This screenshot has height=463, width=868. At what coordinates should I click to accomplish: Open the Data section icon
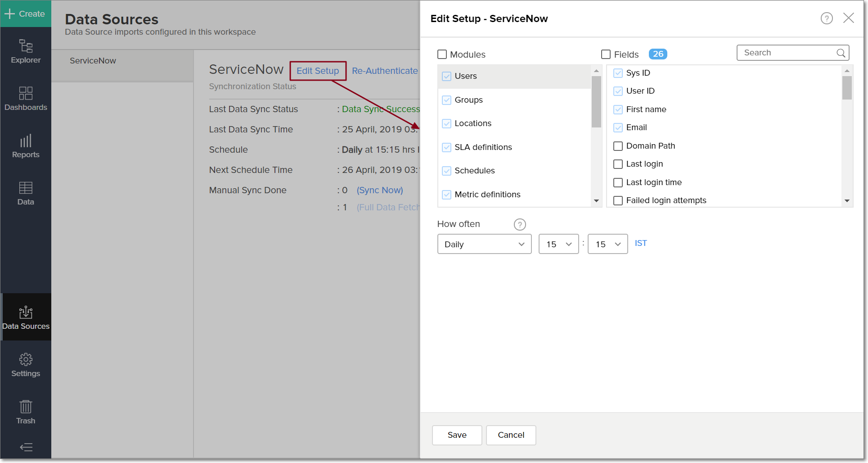(26, 193)
